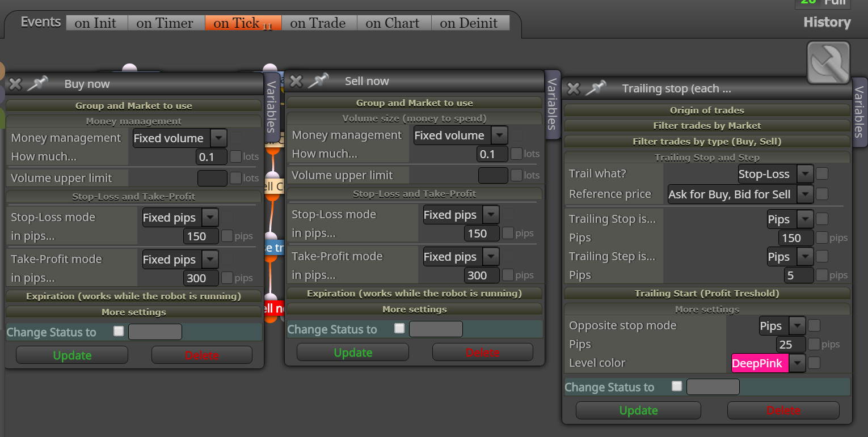Tick the Change Status to checkbox in Buy now
The height and width of the screenshot is (437, 868).
(118, 331)
